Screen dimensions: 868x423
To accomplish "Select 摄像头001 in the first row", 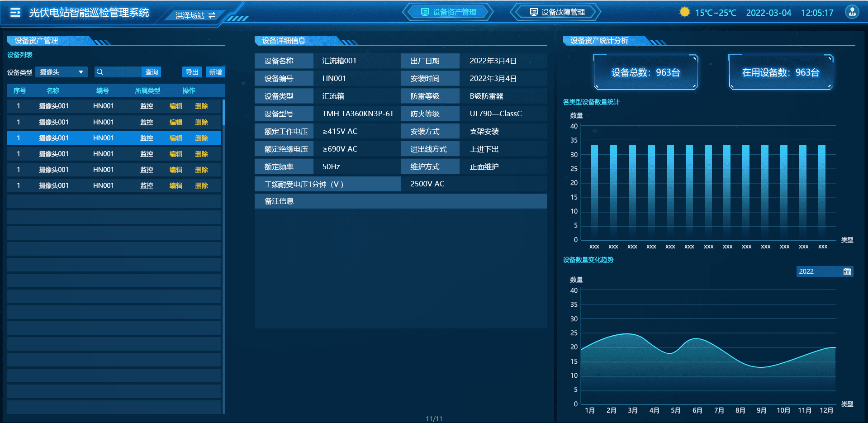I will pyautogui.click(x=54, y=106).
